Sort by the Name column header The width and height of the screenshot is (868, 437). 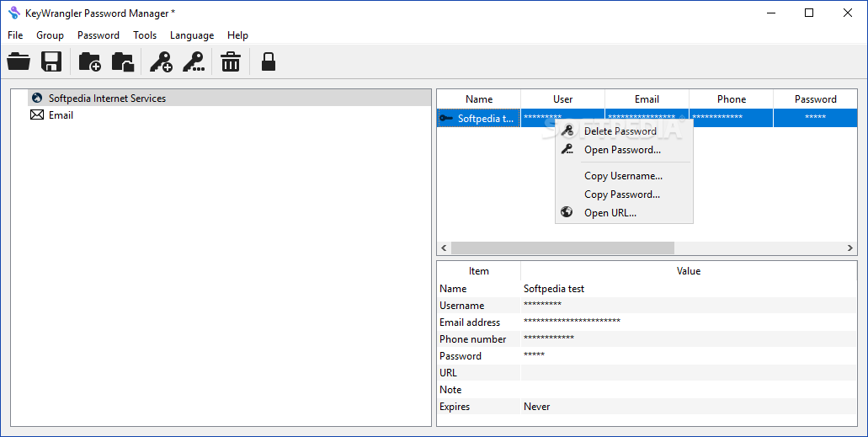479,99
